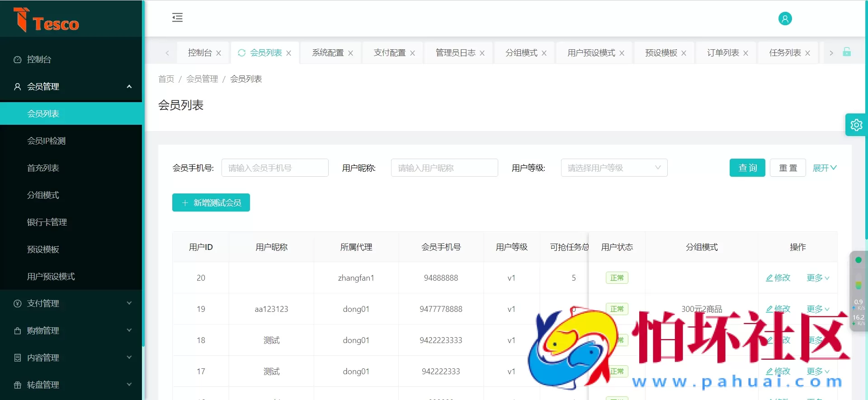
Task: Click the 重置 button
Action: point(788,168)
